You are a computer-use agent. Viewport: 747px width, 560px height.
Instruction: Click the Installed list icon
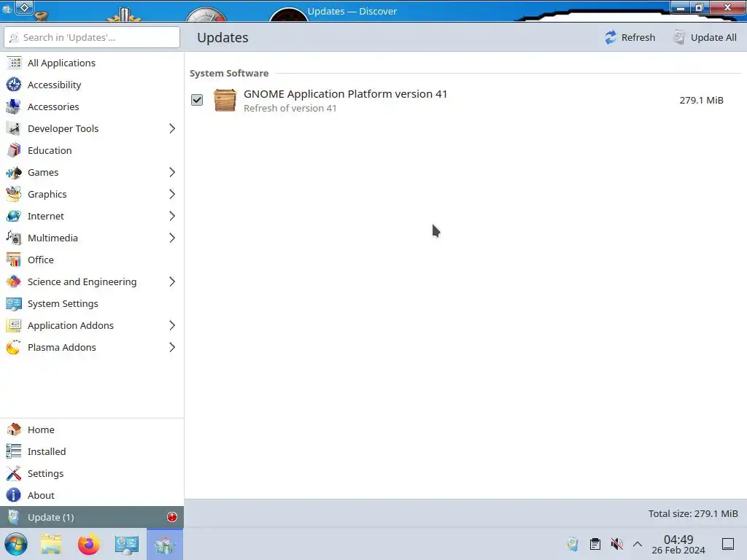point(14,451)
